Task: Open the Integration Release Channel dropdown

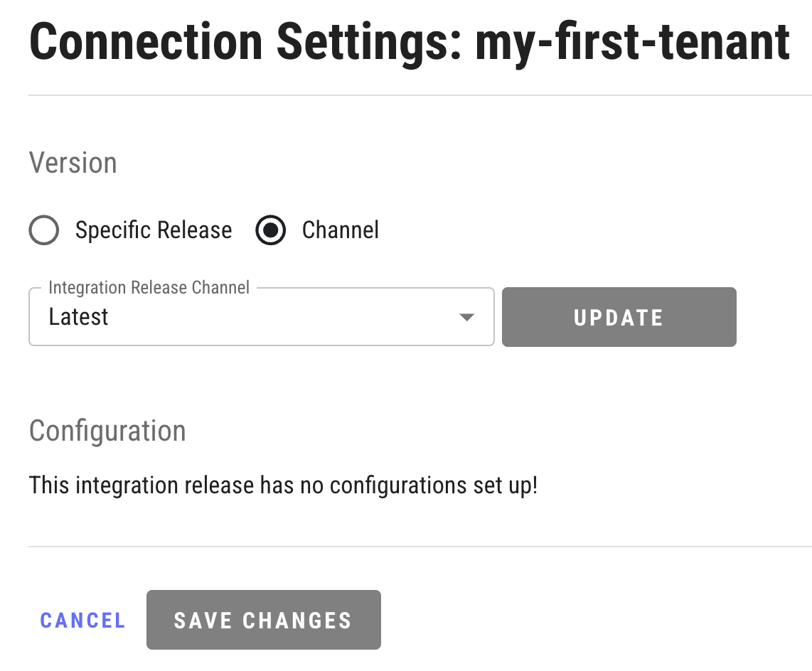Action: (261, 317)
